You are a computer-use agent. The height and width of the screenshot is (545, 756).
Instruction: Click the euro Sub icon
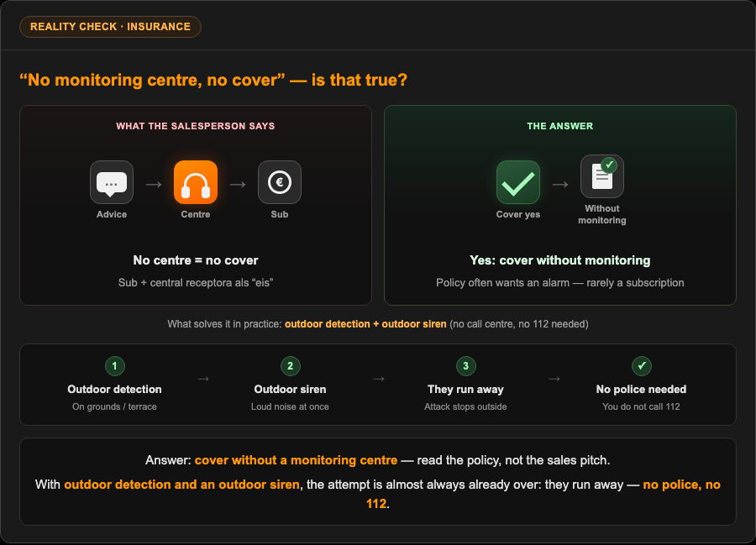(280, 182)
